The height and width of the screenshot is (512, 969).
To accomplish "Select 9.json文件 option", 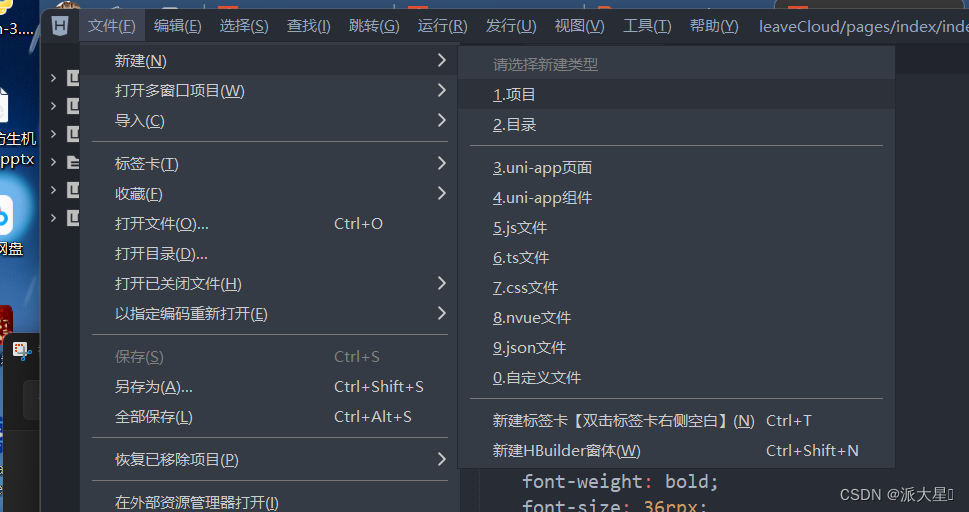I will pyautogui.click(x=676, y=348).
